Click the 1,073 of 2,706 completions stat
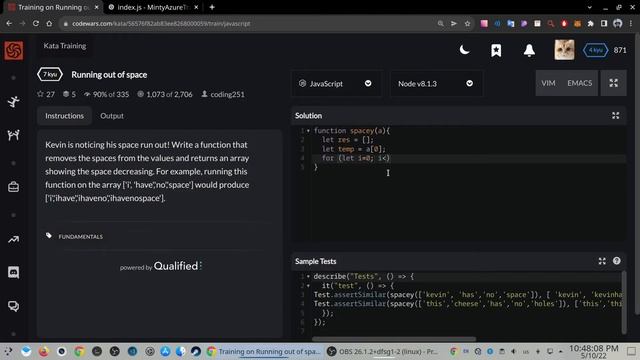The width and height of the screenshot is (640, 360). 165,94
